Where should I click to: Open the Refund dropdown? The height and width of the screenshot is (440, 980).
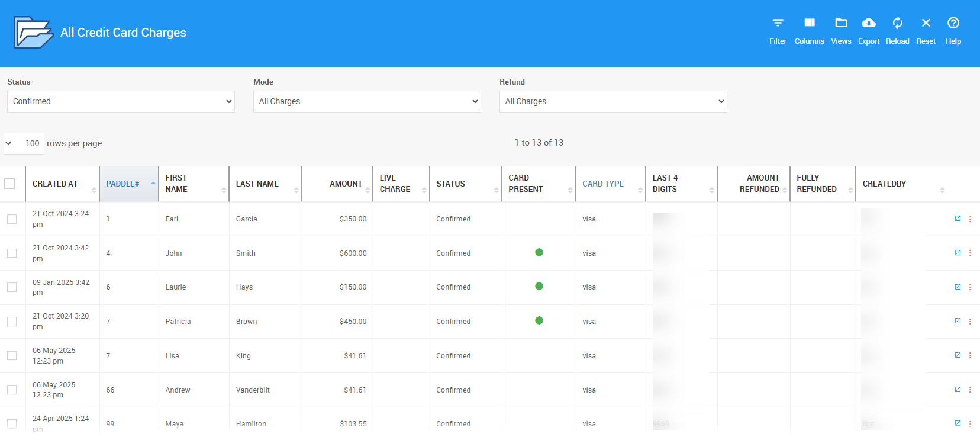[x=613, y=101]
